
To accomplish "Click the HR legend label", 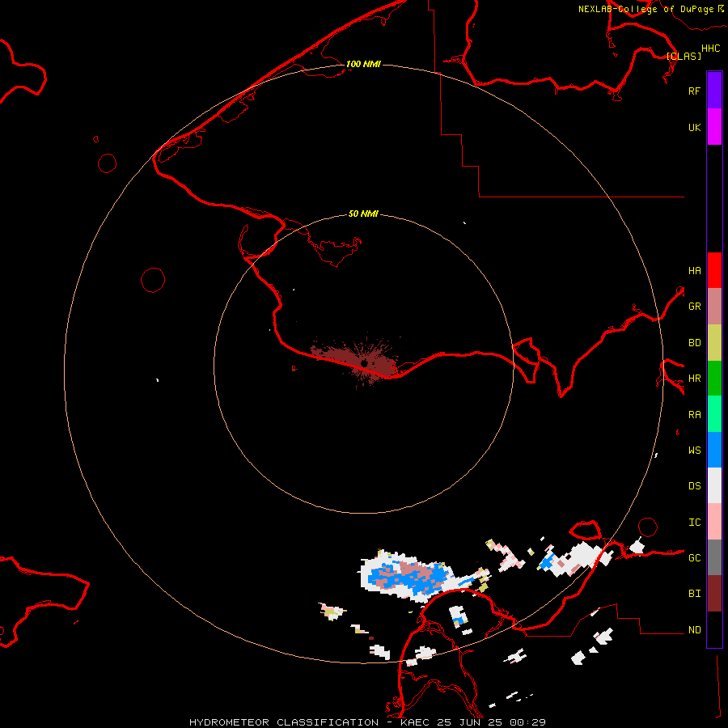I will point(694,379).
